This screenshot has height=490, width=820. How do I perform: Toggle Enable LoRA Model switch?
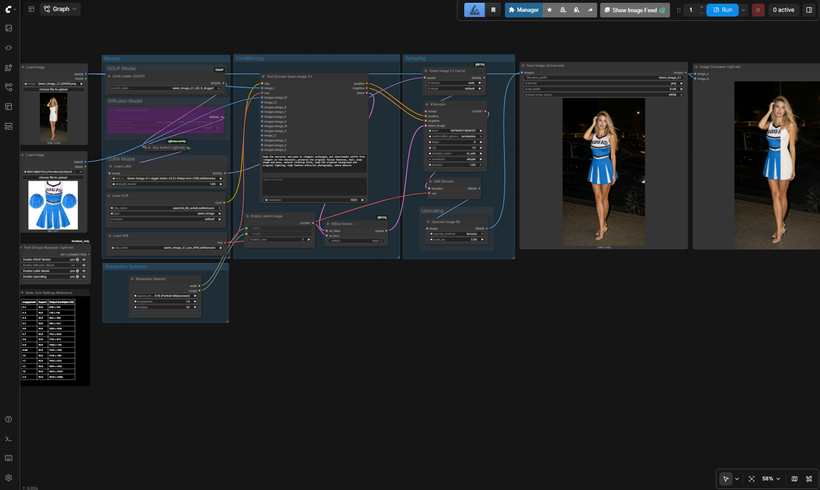pyautogui.click(x=77, y=271)
